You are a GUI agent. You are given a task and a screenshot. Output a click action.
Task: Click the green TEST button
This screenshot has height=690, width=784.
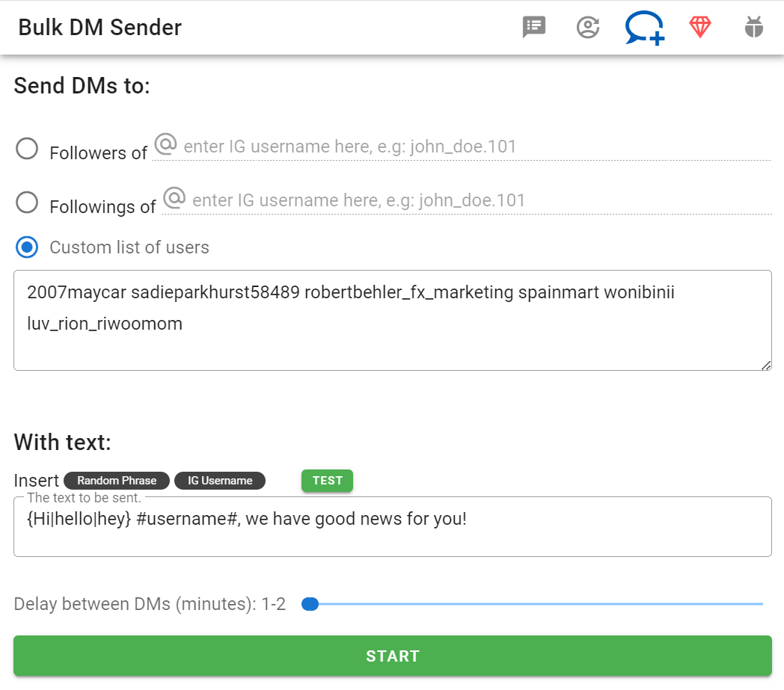[x=327, y=481]
